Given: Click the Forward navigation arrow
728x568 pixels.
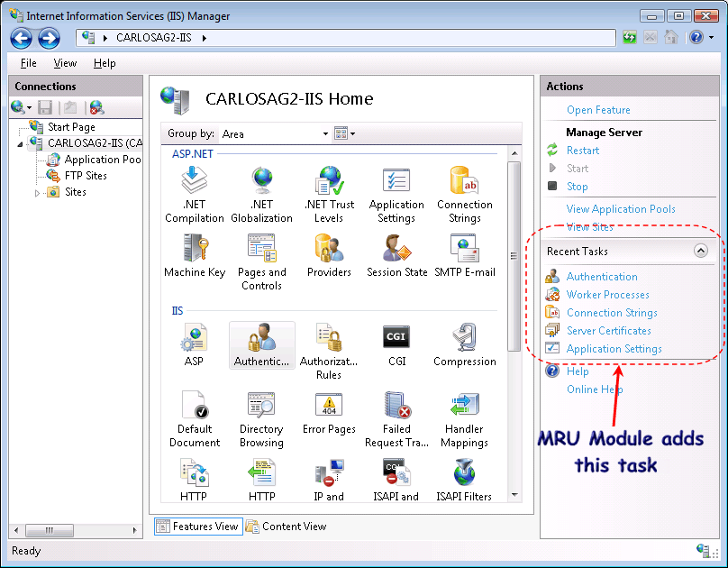Looking at the screenshot, I should pos(49,38).
